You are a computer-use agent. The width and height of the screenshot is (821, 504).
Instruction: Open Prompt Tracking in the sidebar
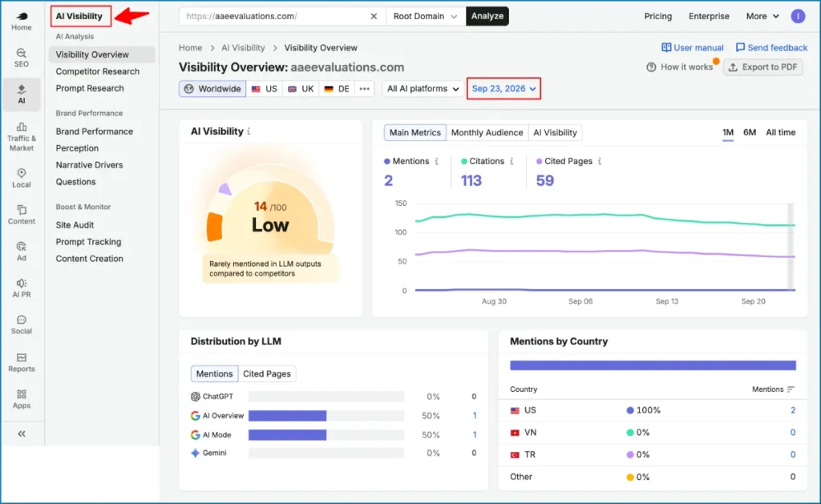88,242
